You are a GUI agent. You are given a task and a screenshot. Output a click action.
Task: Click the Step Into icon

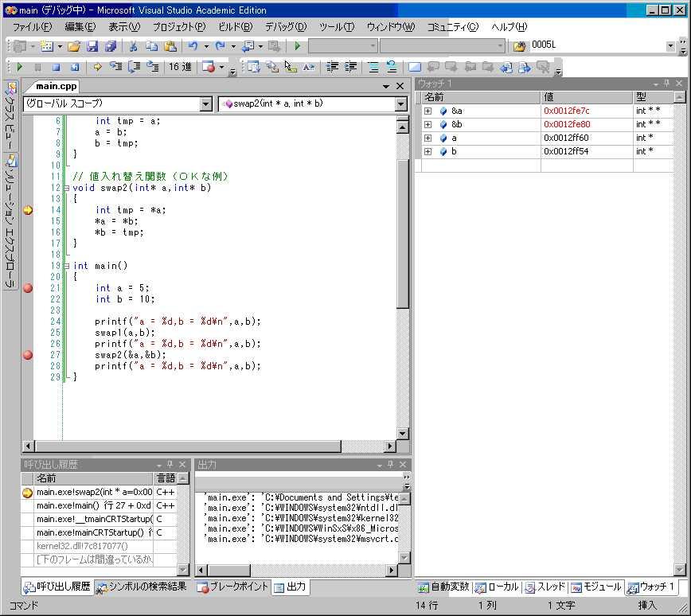pyautogui.click(x=116, y=67)
